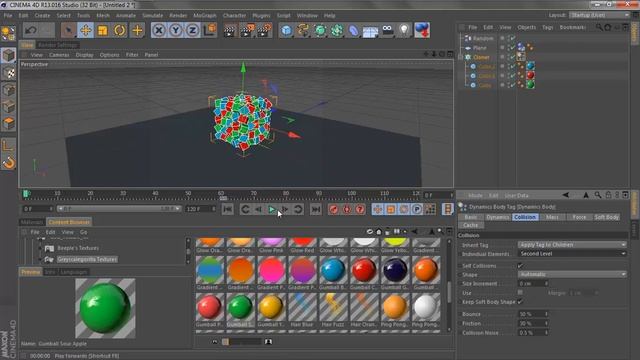Open the Soft Body tab
The width and height of the screenshot is (640, 360).
(606, 217)
